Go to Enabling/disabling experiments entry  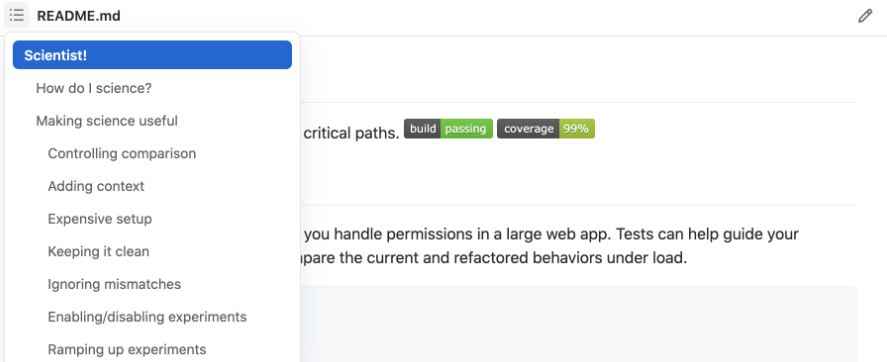point(147,317)
